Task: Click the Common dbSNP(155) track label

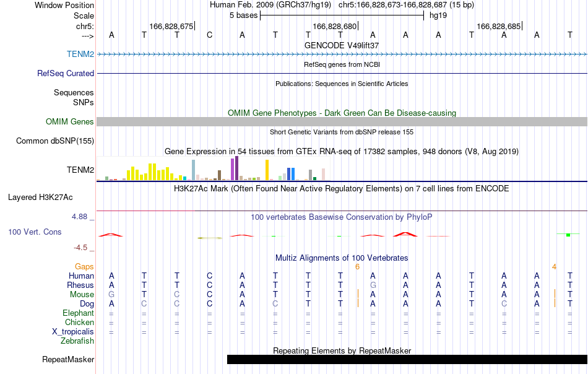Action: point(55,141)
